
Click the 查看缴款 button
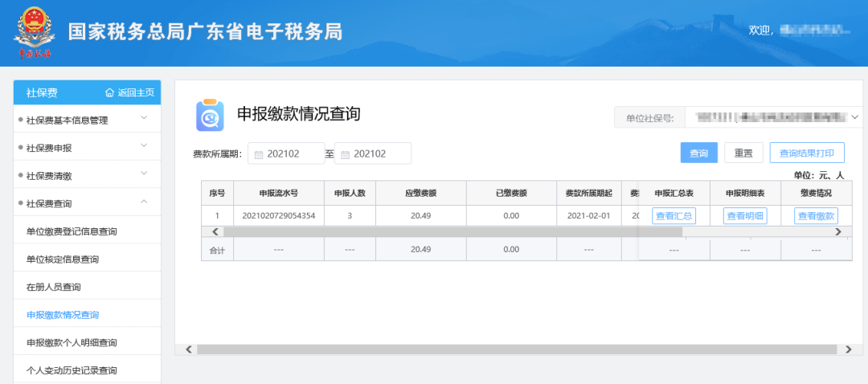click(x=816, y=216)
